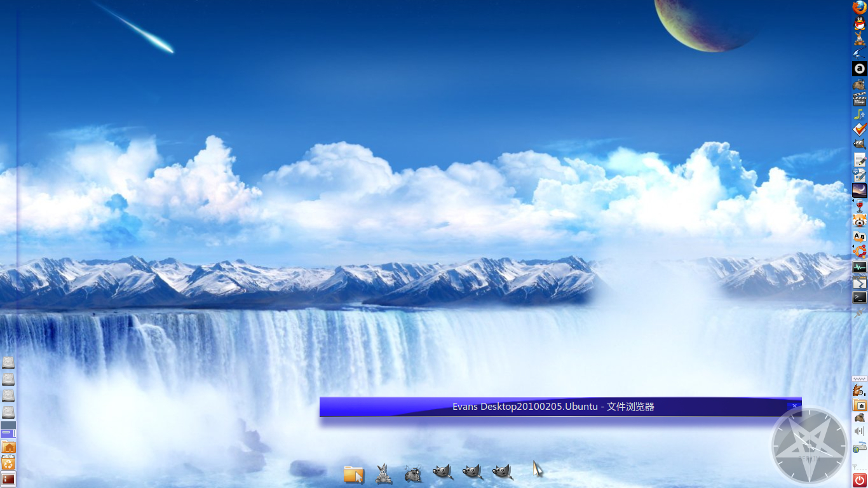This screenshot has height=488, width=868.
Task: Switch to the upper workspace in switcher
Action: tap(8, 425)
